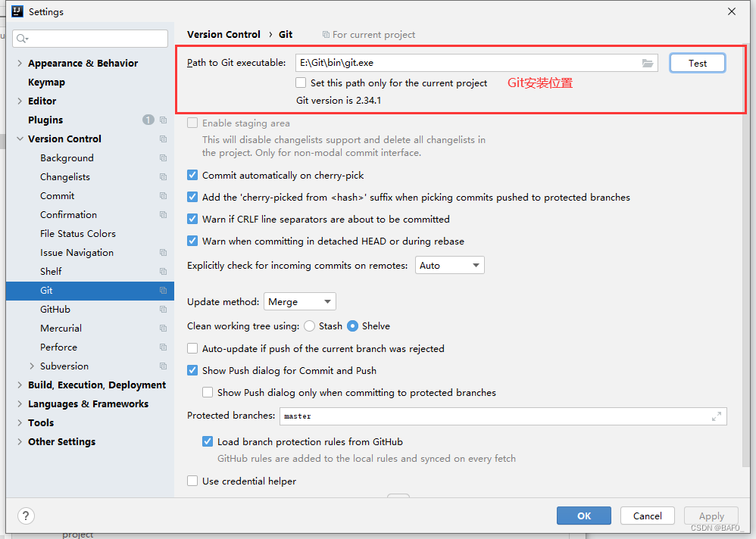Image resolution: width=756 pixels, height=539 pixels.
Task: Enable Use credential helper checkbox
Action: [x=192, y=481]
